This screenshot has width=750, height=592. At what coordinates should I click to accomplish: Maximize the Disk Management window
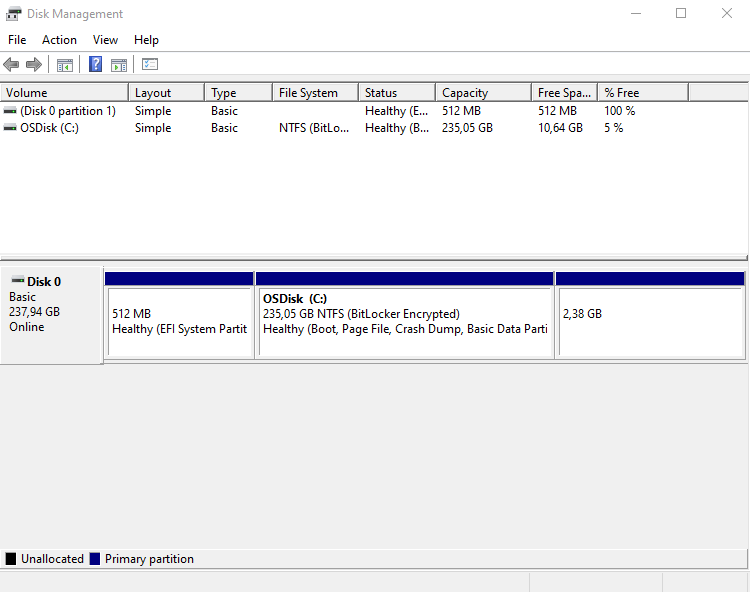(681, 13)
